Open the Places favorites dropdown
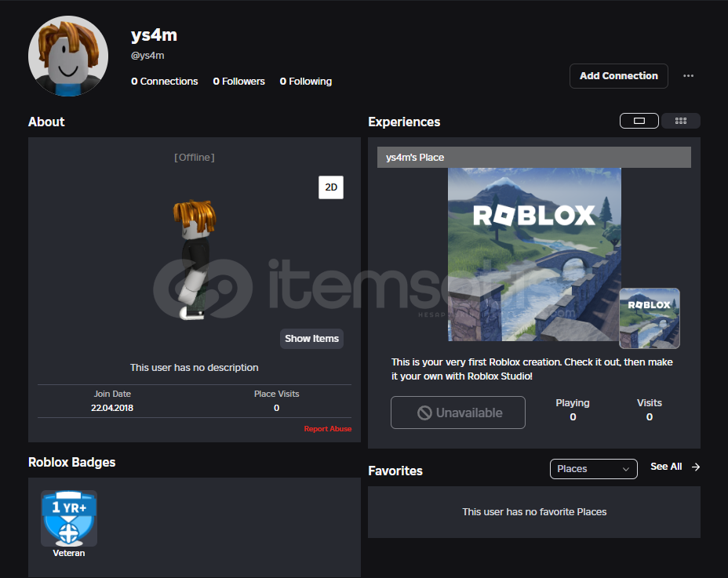The width and height of the screenshot is (728, 578). pos(593,469)
